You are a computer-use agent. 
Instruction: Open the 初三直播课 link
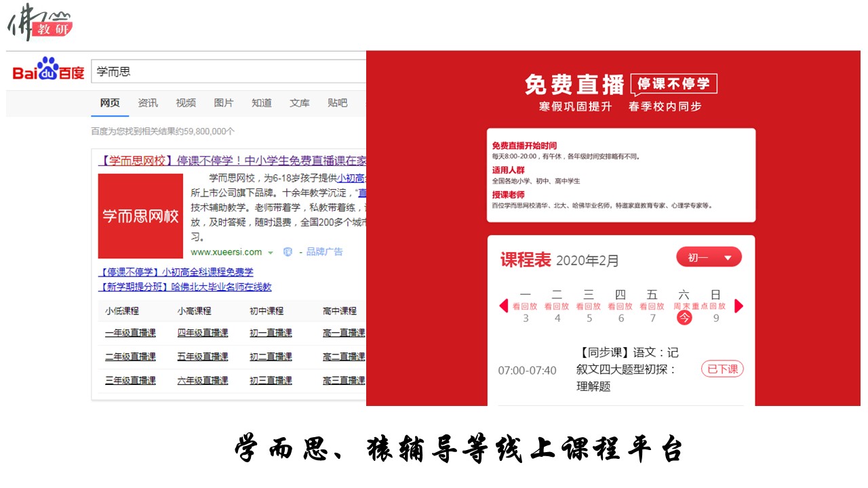[x=271, y=380]
